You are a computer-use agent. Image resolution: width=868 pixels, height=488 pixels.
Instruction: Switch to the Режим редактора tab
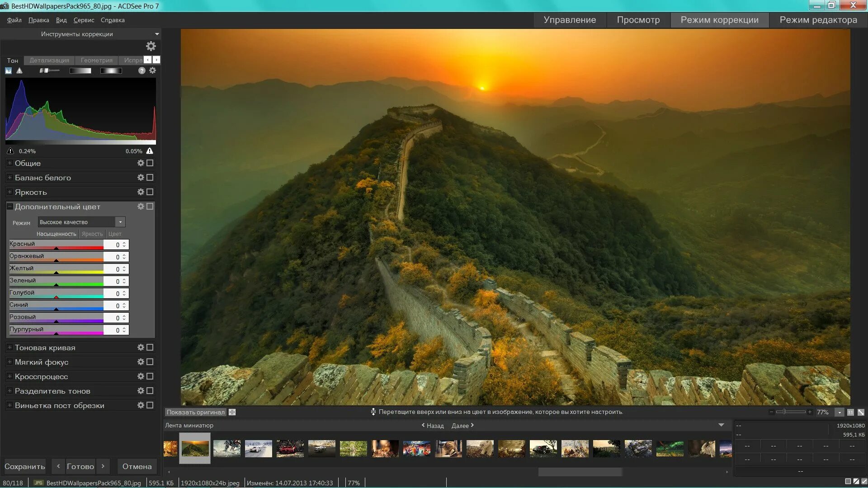point(818,20)
